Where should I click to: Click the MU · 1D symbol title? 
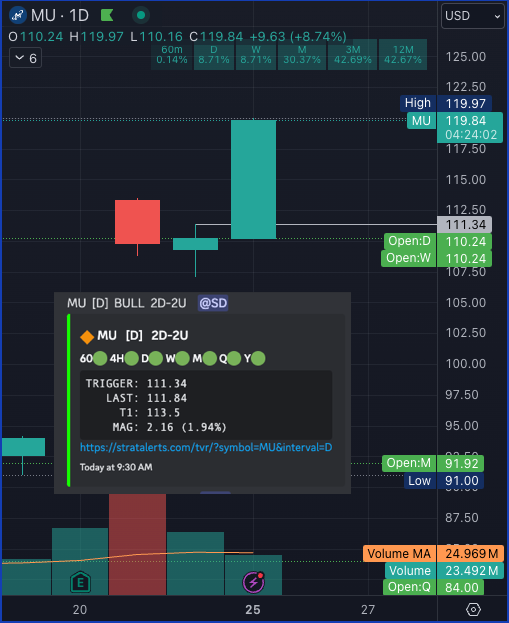click(60, 15)
